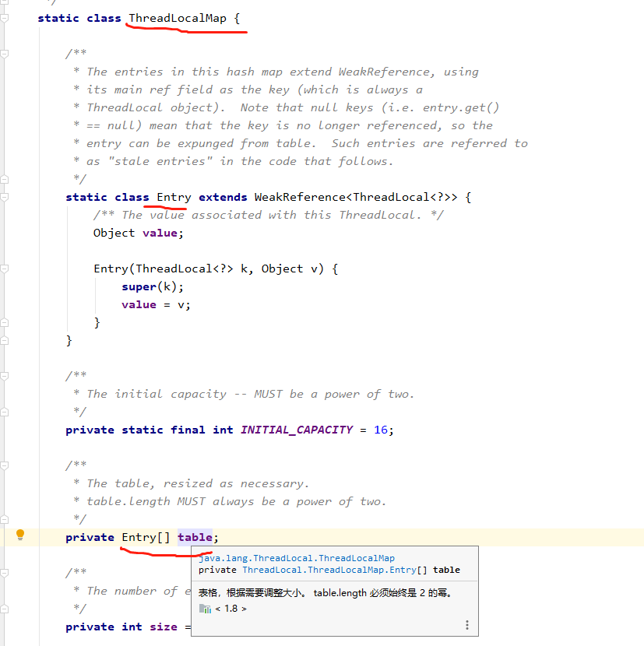Click the 'extends' keyword in the Entry declaration
Viewport: 644px width, 646px height.
223,198
